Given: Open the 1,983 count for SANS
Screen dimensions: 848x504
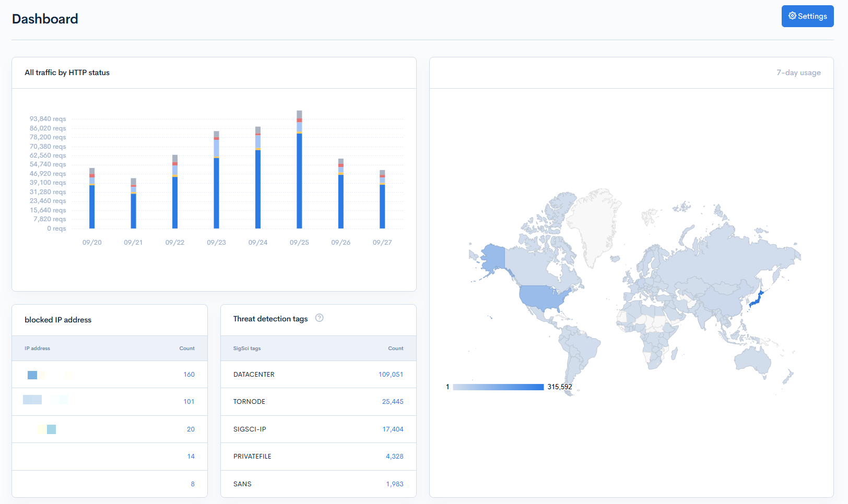Looking at the screenshot, I should 395,484.
